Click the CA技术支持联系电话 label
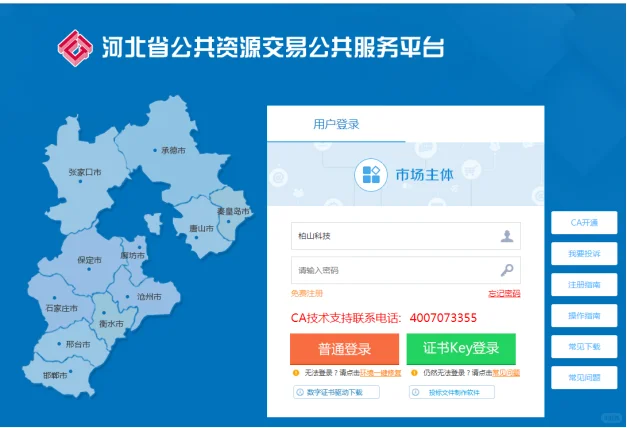The image size is (627, 428). [x=345, y=318]
